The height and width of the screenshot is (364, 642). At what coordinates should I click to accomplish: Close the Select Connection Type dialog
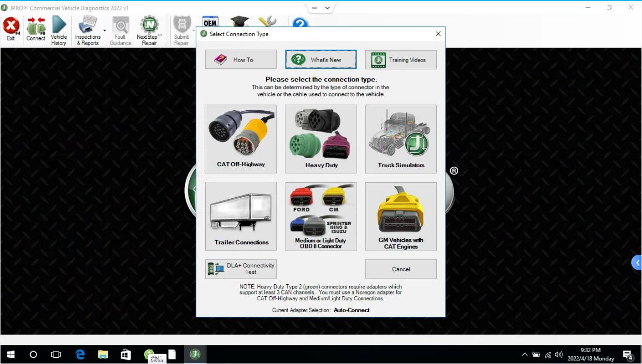(438, 34)
